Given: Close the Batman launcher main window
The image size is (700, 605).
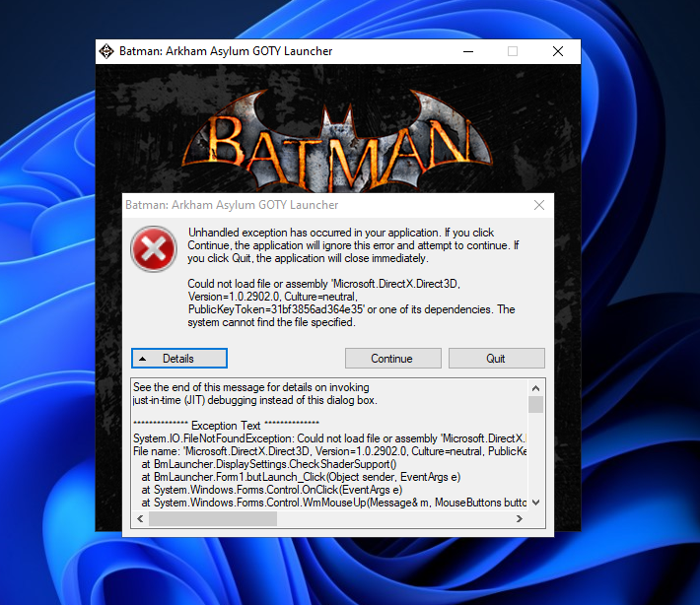Looking at the screenshot, I should 558,51.
